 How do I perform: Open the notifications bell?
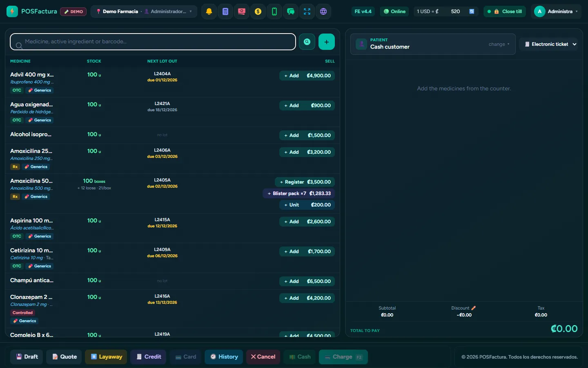[x=209, y=11]
